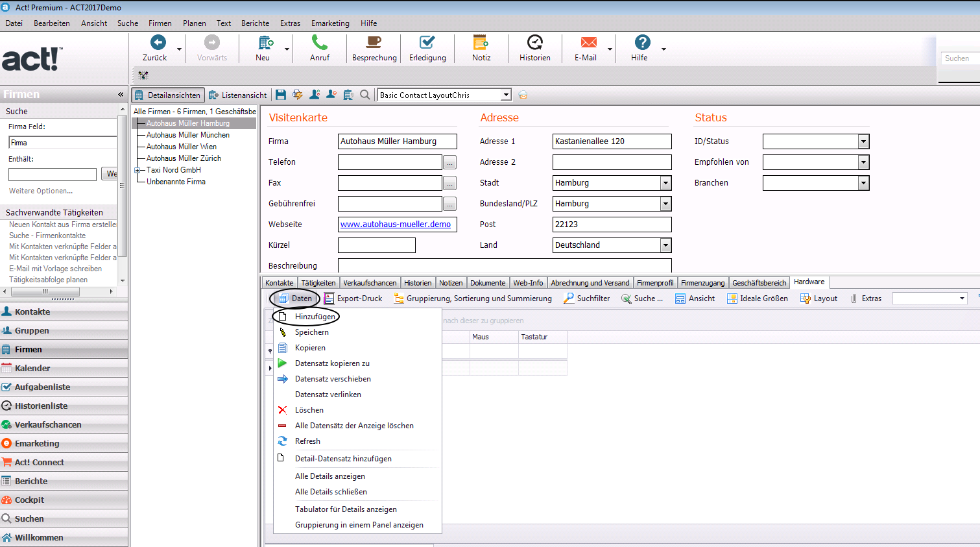Screen dimensions: 980x547
Task: Open Emarketing in left navigation
Action: tap(64, 443)
